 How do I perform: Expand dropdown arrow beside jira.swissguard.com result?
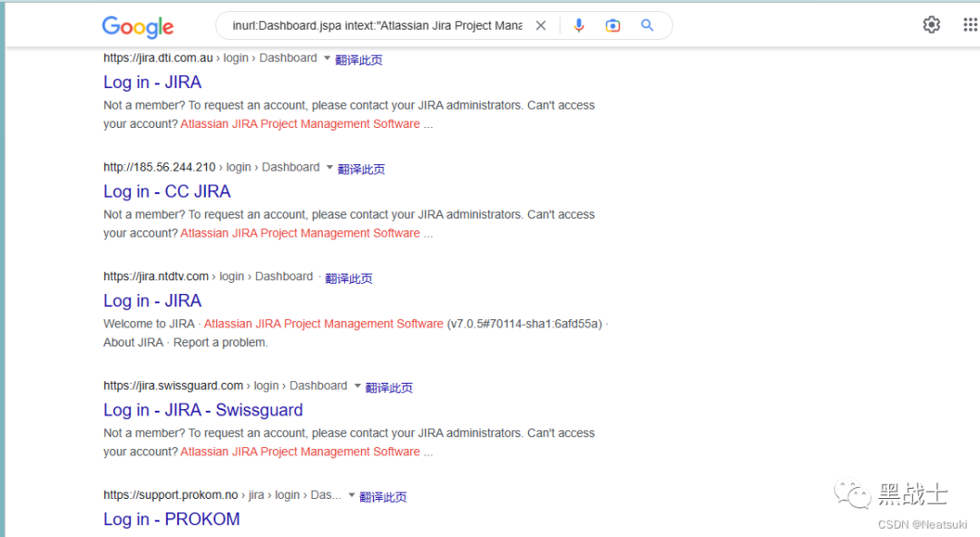click(358, 386)
